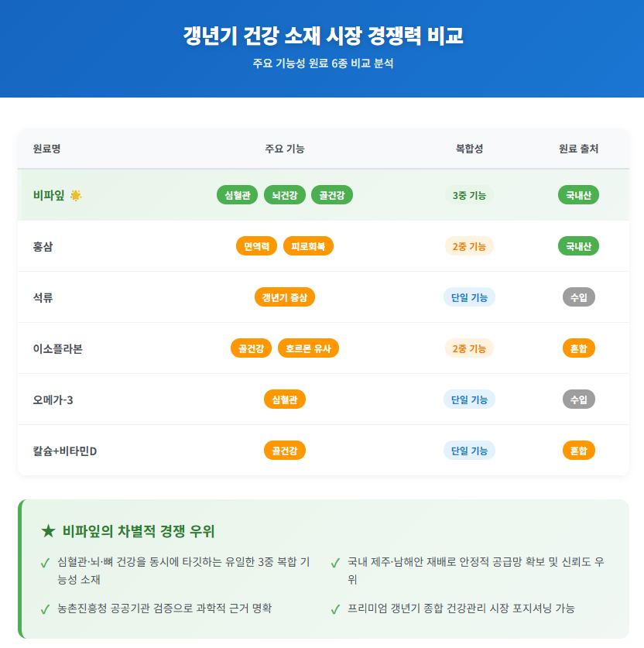Image resolution: width=644 pixels, height=648 pixels.
Task: Click the checkmark before 국내 제주·남해안 재배 text
Action: (335, 563)
